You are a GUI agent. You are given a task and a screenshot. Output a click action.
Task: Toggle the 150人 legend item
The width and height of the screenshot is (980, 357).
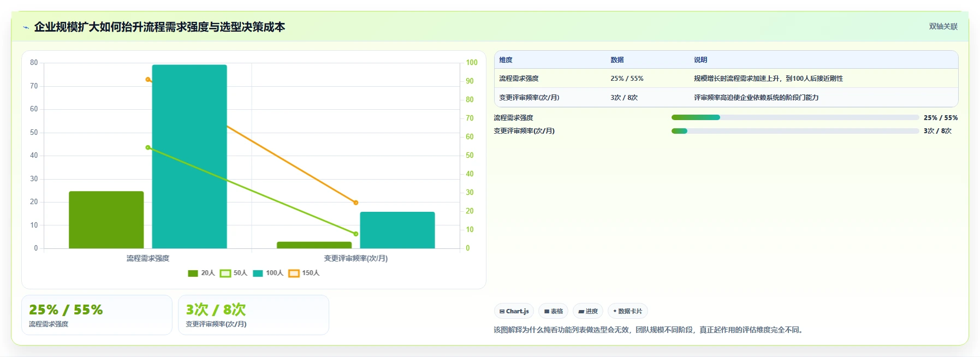pyautogui.click(x=304, y=273)
